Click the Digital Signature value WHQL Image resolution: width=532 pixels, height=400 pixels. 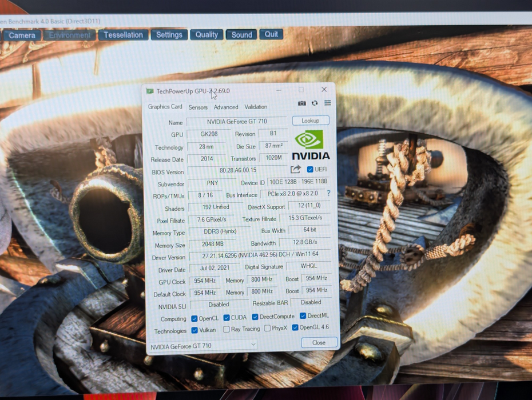pyautogui.click(x=309, y=266)
